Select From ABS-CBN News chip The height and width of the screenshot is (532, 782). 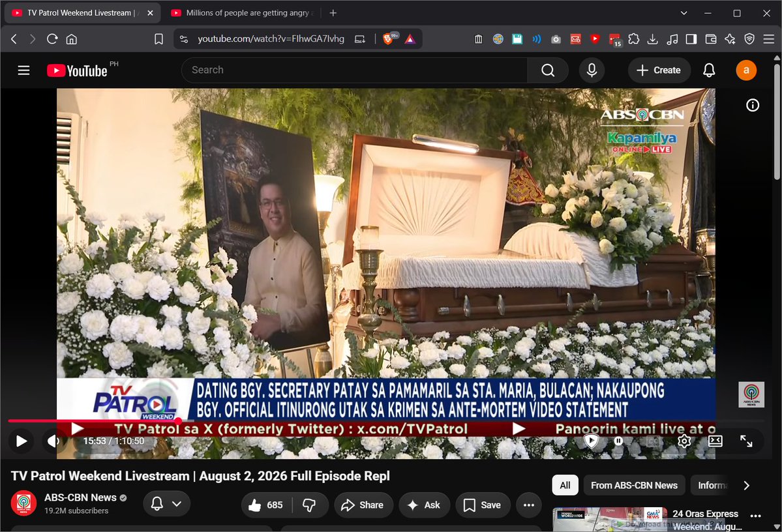634,485
